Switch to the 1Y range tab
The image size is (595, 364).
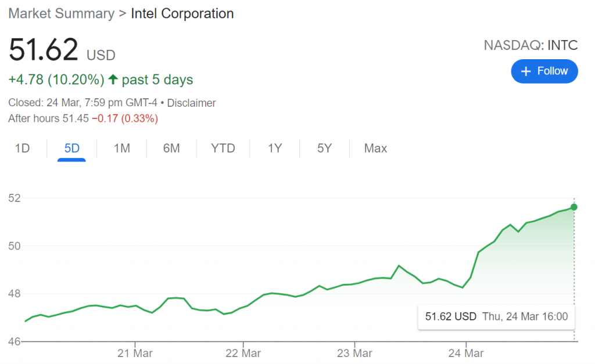(x=275, y=149)
